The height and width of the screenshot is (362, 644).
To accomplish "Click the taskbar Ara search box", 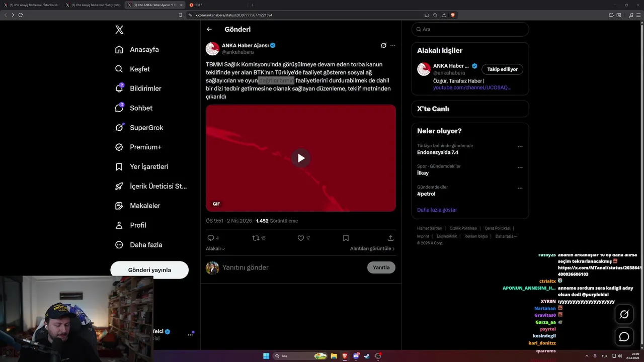I will click(301, 356).
